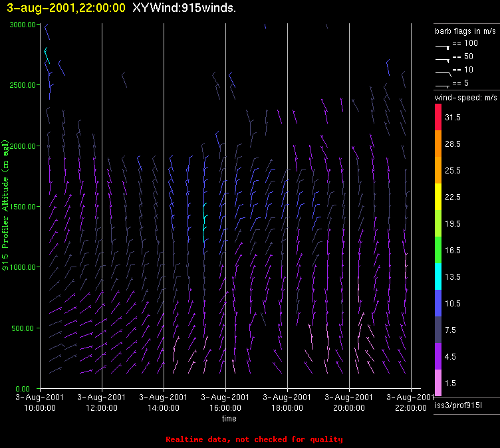Click the 25.5 m/s color swatch
This screenshot has height=448, width=500.
pyautogui.click(x=438, y=170)
